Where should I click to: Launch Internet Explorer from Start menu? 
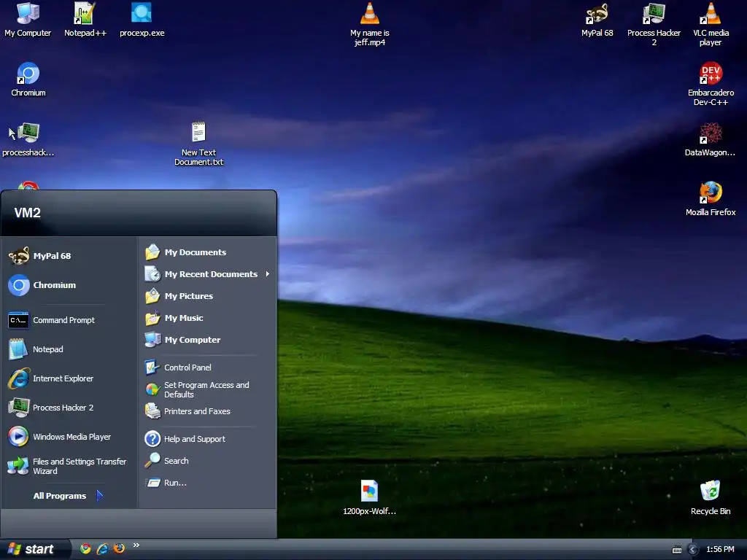[69, 378]
